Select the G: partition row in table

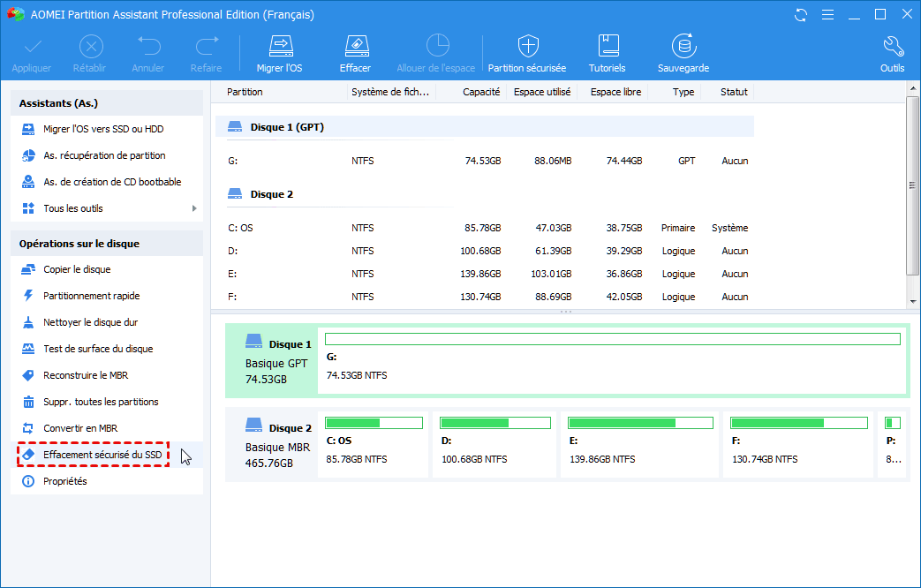click(486, 161)
